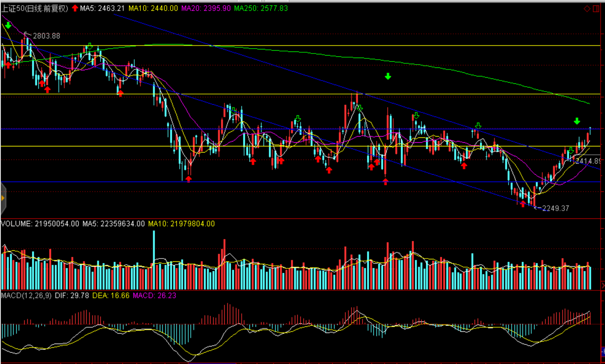Viewport: 605px width, 364px height.
Task: Click the red buy arrow near the 2249.37 low
Action: (523, 204)
